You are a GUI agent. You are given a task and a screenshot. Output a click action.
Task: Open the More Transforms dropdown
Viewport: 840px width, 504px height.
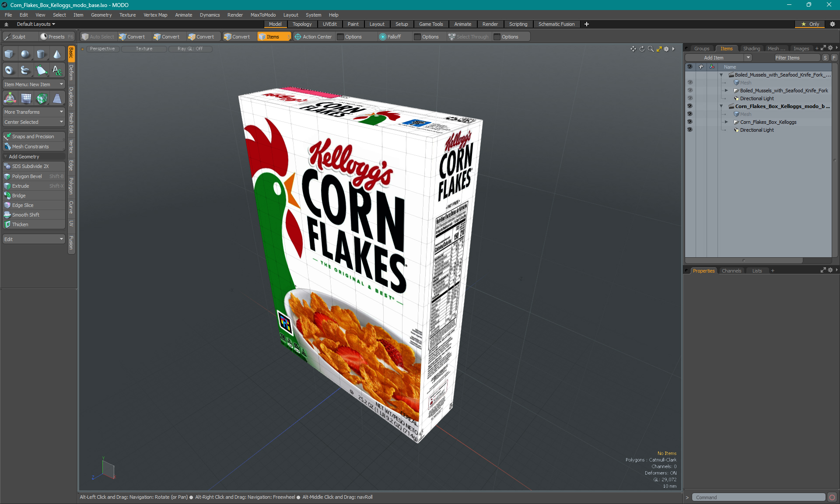(34, 112)
